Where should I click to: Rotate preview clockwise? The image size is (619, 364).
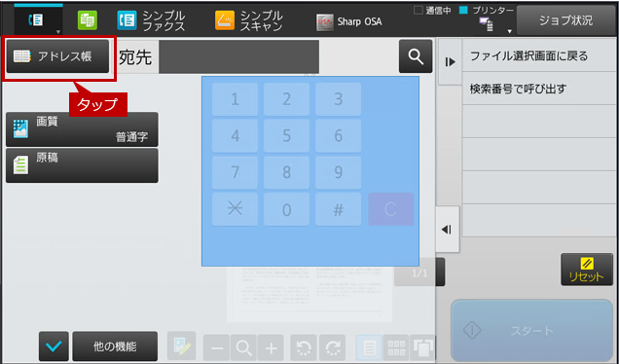click(x=333, y=347)
